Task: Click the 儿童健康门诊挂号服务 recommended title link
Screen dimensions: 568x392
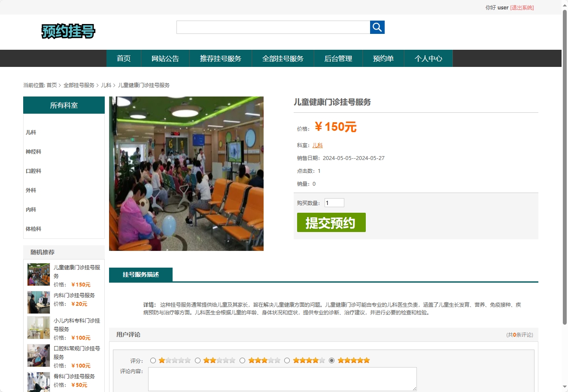Action: [77, 272]
